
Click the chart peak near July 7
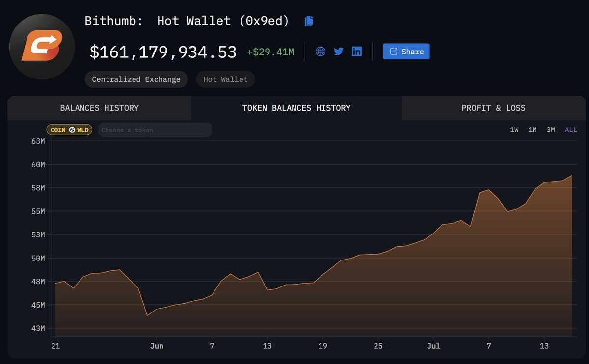click(487, 190)
